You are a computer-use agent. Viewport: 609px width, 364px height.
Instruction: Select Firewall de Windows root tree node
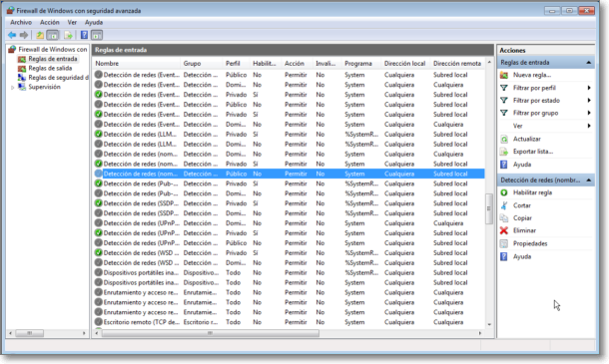point(53,49)
